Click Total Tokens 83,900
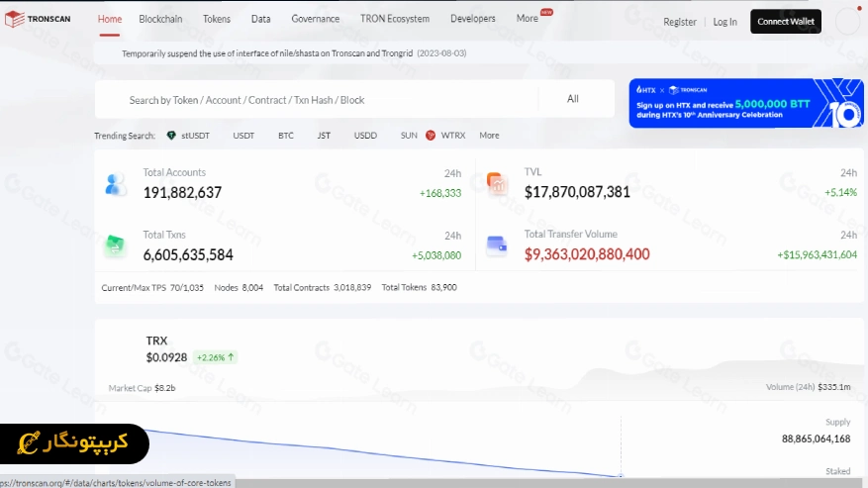The width and height of the screenshot is (868, 488). 419,287
